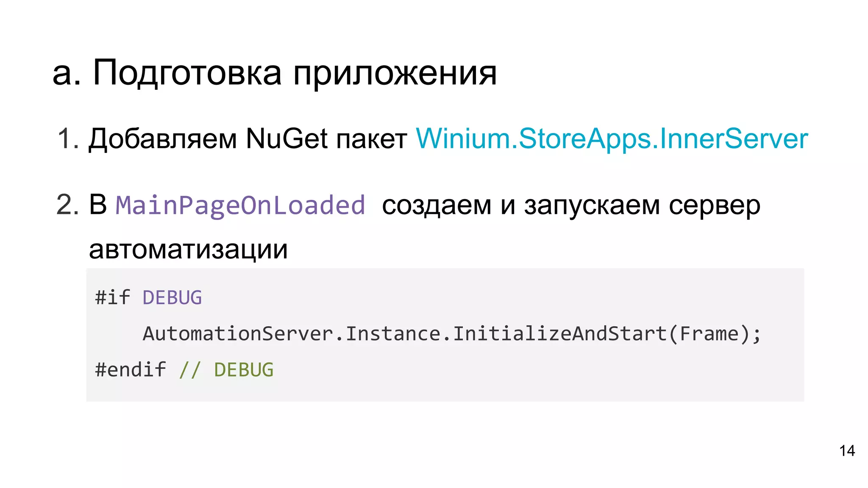Click the '#if DEBUG' code line

pos(148,297)
